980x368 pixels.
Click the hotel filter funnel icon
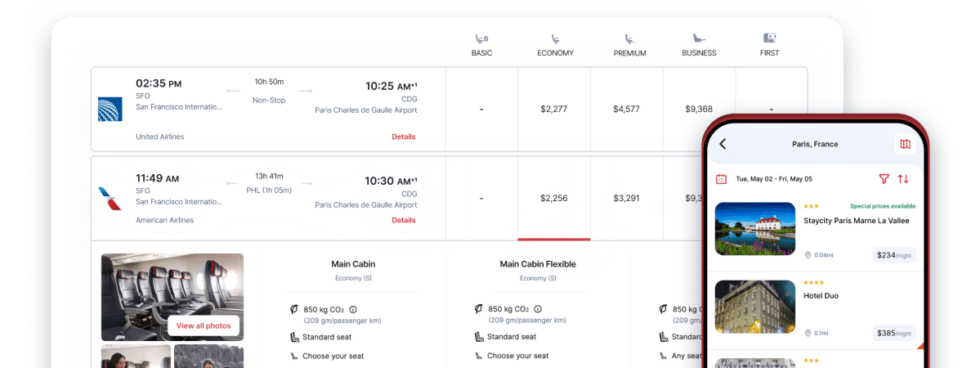[884, 178]
